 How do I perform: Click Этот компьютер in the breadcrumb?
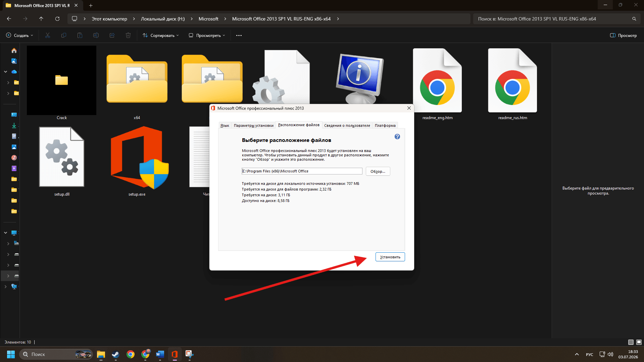click(x=109, y=19)
